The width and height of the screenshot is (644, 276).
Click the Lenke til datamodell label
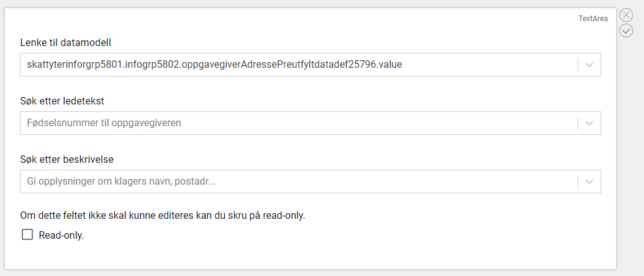point(65,42)
